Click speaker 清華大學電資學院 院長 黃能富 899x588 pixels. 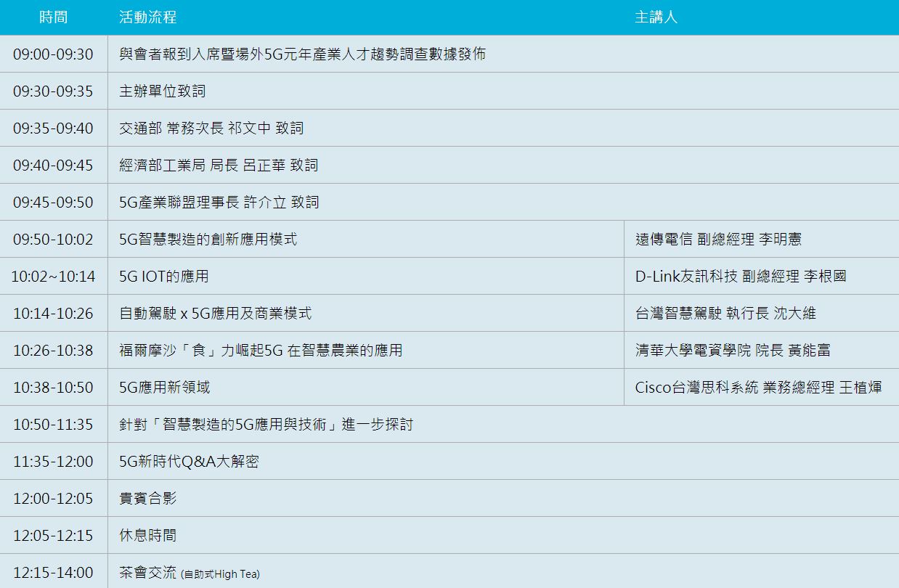point(733,351)
